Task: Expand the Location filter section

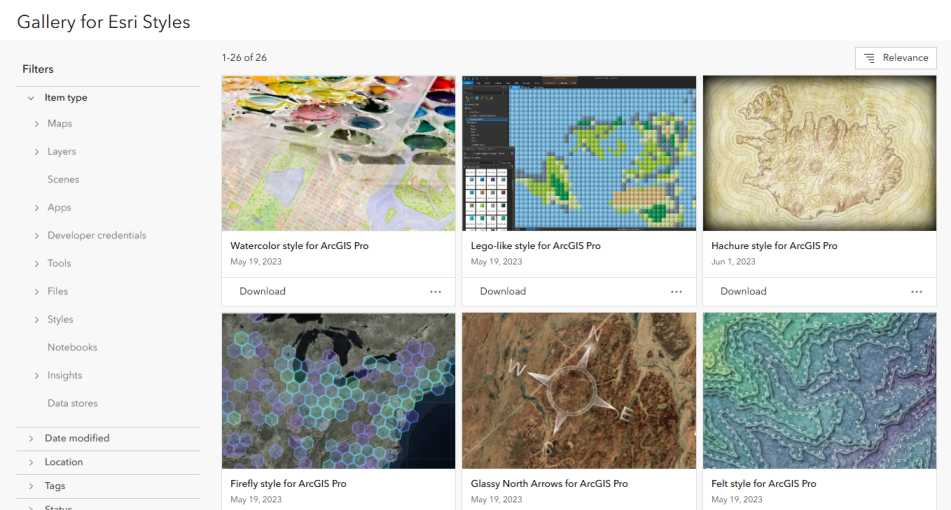Action: pyautogui.click(x=31, y=462)
